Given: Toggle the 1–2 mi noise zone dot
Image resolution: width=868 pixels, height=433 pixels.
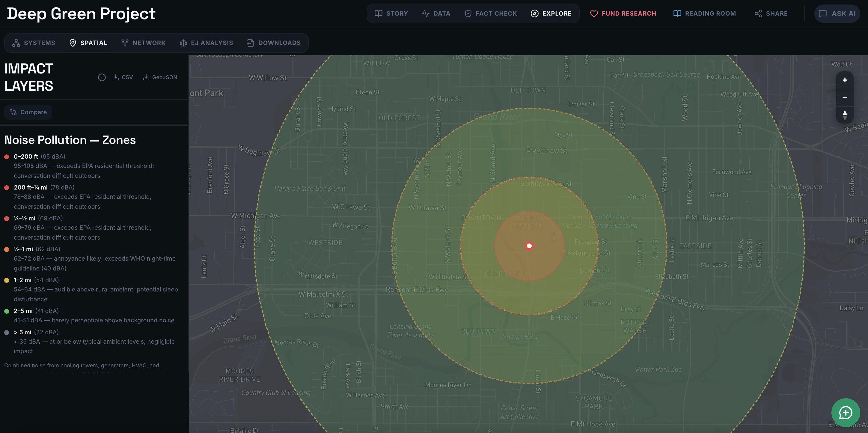Looking at the screenshot, I should pos(6,280).
